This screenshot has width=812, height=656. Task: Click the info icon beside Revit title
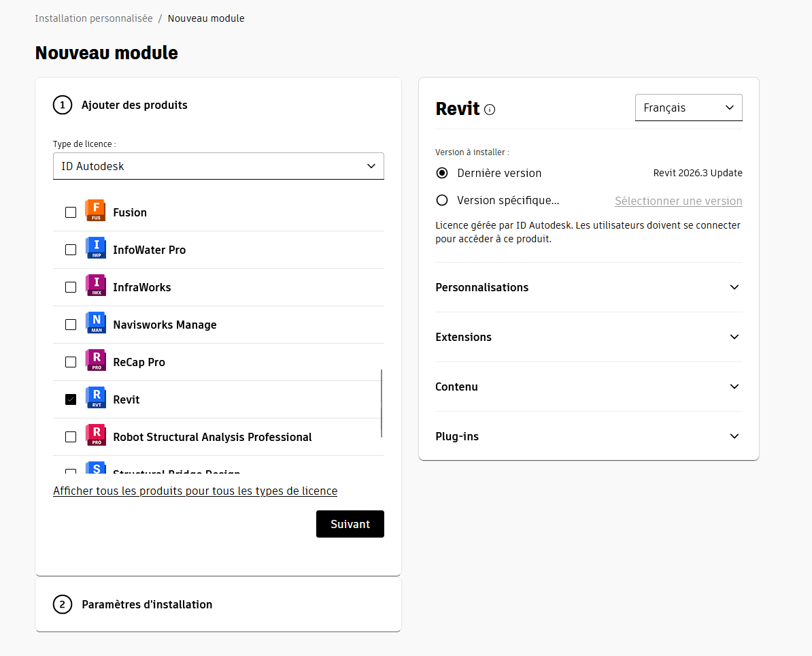(490, 110)
